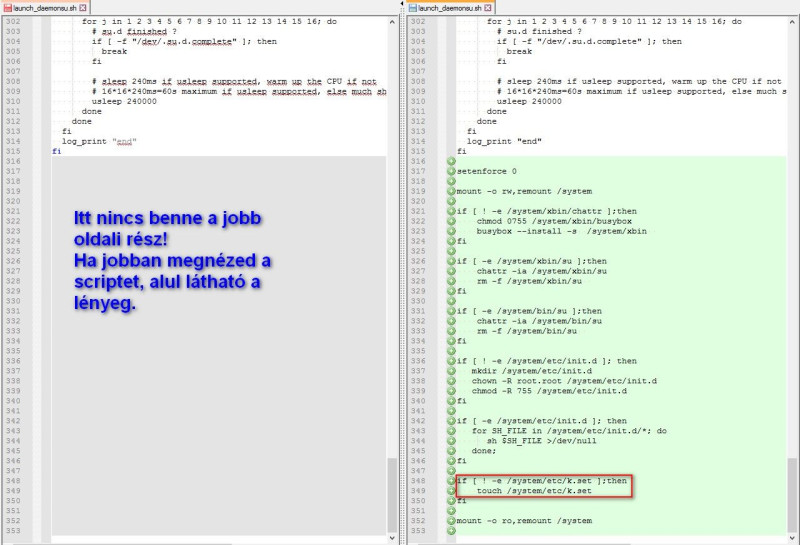Click the green plus marker beside 'touch /system/etc/k.set'
Screen dimensions: 800x545
(451, 491)
